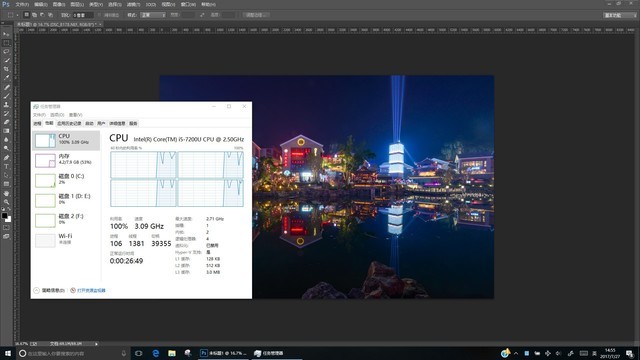
Task: Select the Hand tool
Action: (6, 193)
